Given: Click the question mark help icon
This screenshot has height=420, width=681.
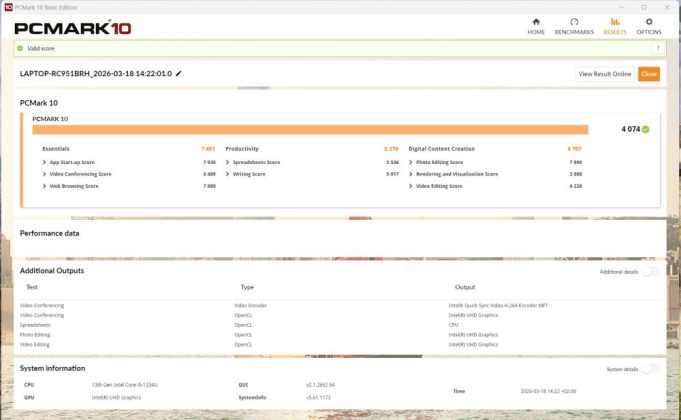Looking at the screenshot, I should click(657, 48).
